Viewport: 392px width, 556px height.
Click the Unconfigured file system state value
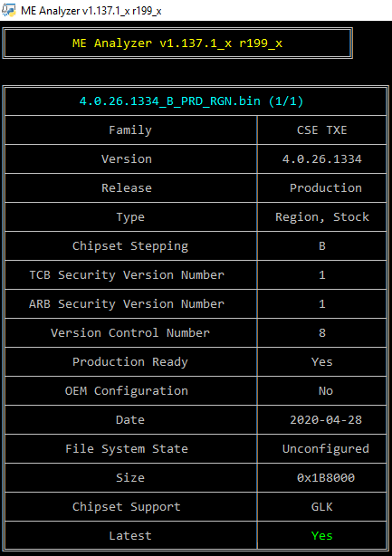coord(326,449)
